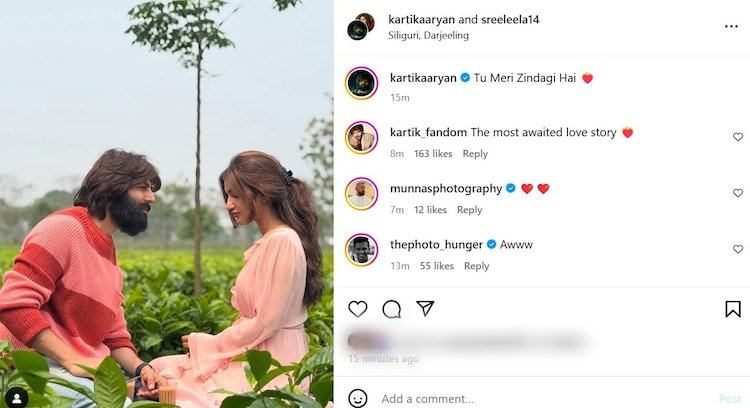Reply to kartik_fandom's comment
Viewport: 750px width, 408px height.
(x=475, y=154)
